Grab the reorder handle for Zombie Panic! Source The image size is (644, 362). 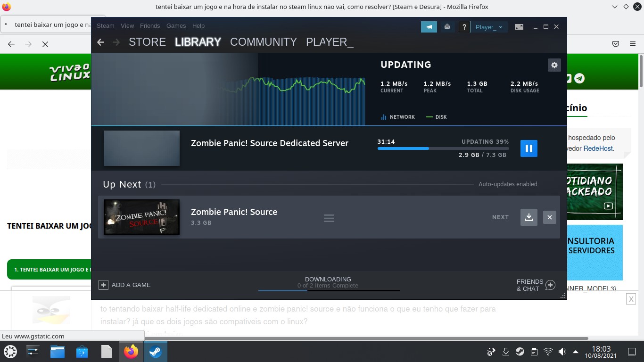pos(329,218)
